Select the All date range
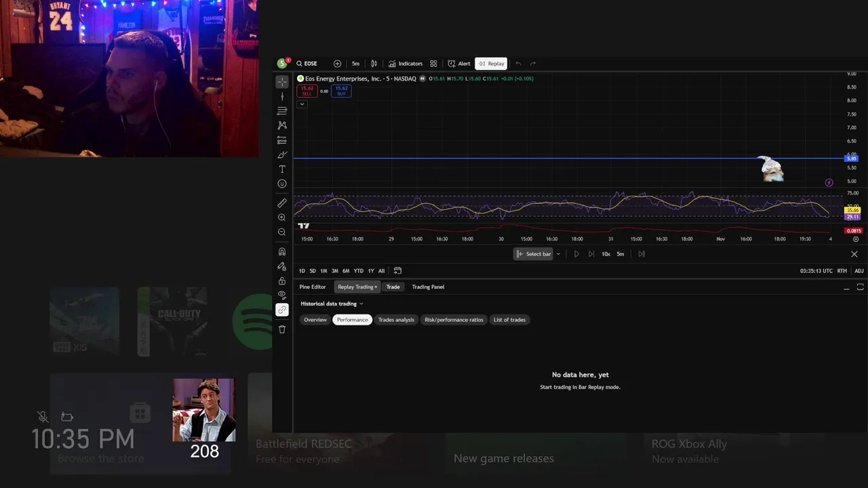 pyautogui.click(x=381, y=271)
